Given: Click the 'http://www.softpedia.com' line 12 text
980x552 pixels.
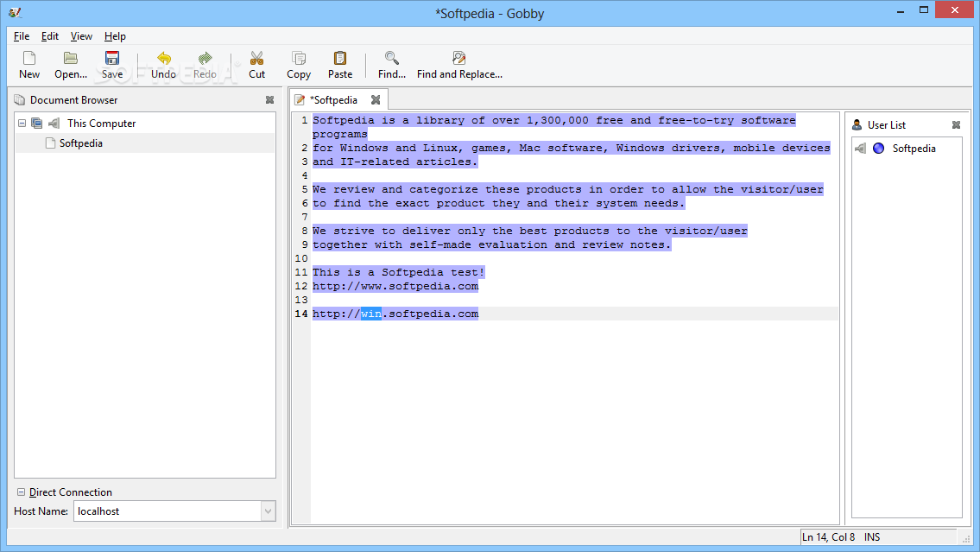Looking at the screenshot, I should pos(395,286).
